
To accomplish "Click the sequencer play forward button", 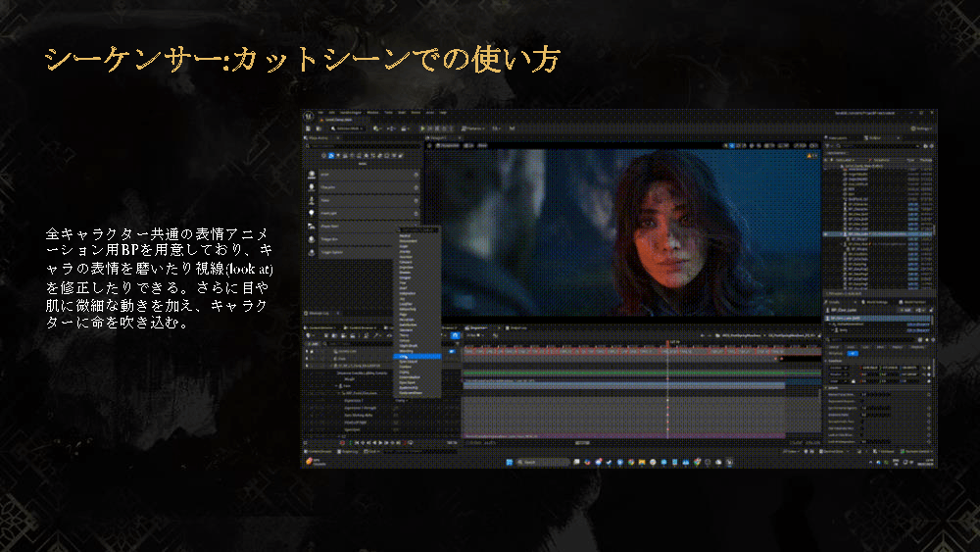I will click(380, 442).
